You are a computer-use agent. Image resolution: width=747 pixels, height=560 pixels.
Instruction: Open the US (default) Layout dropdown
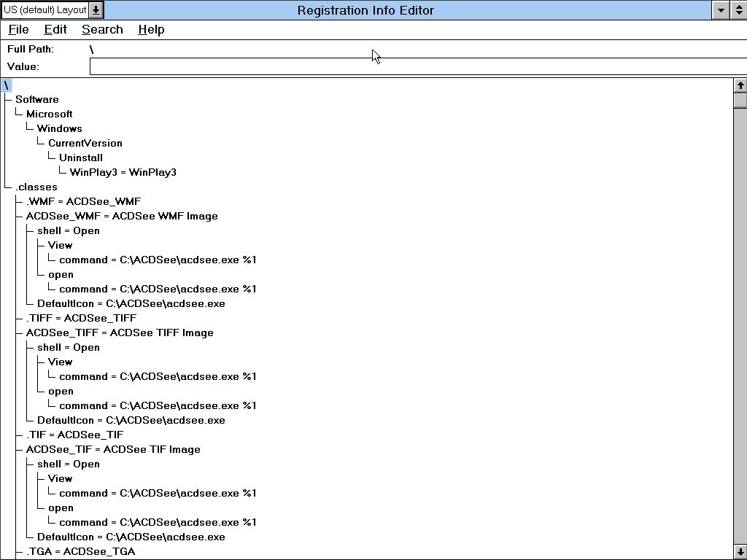[x=96, y=10]
